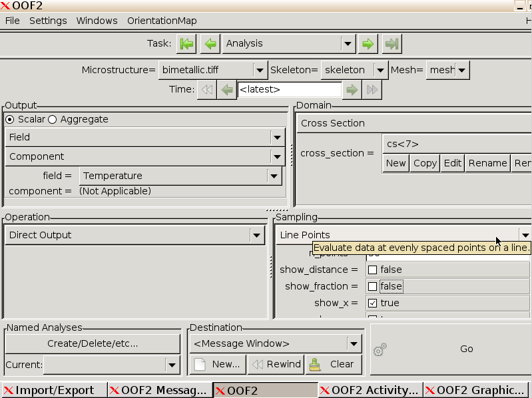Open the Settings menu
Viewport: 532px width, 398px height.
48,21
